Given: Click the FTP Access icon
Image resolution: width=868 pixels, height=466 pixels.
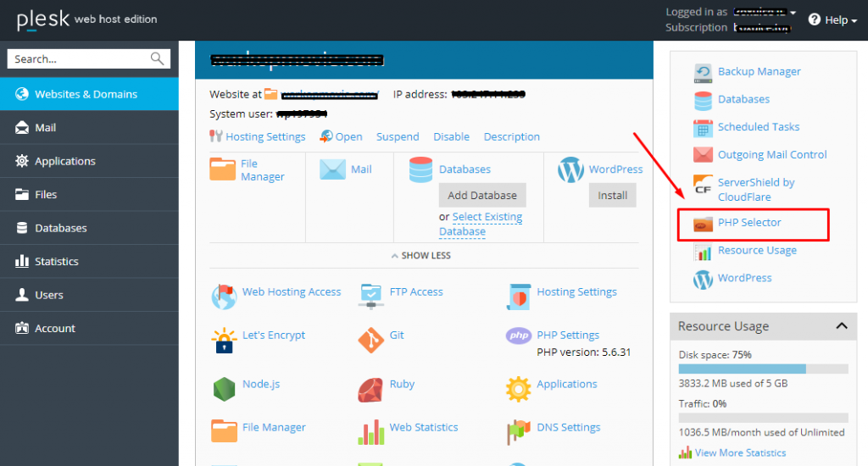Looking at the screenshot, I should [371, 296].
